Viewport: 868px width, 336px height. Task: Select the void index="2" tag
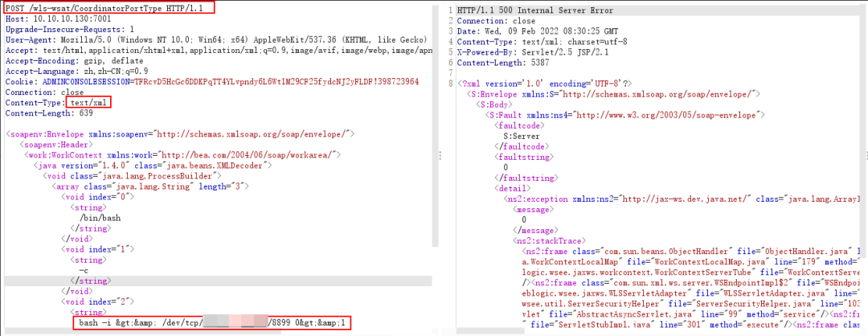98,301
